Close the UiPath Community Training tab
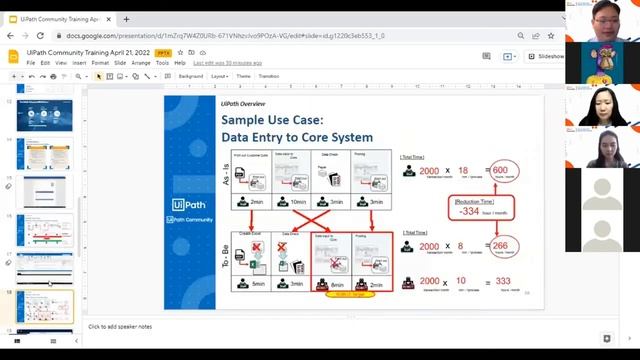This screenshot has width=640, height=360. click(x=109, y=19)
